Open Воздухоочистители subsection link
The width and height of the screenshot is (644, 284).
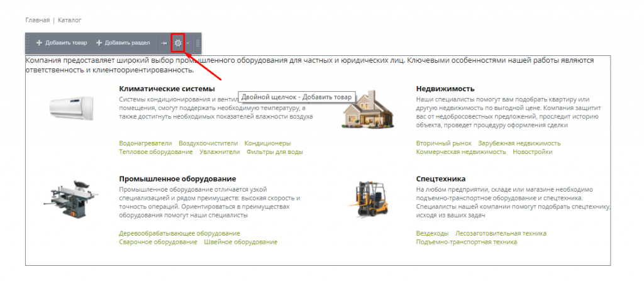click(x=208, y=143)
